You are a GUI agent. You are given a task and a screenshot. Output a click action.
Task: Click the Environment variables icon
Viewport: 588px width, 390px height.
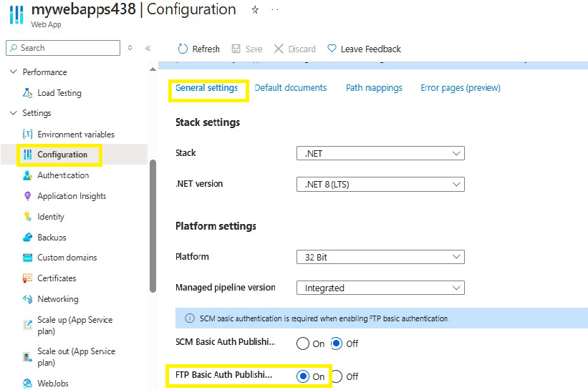(28, 135)
